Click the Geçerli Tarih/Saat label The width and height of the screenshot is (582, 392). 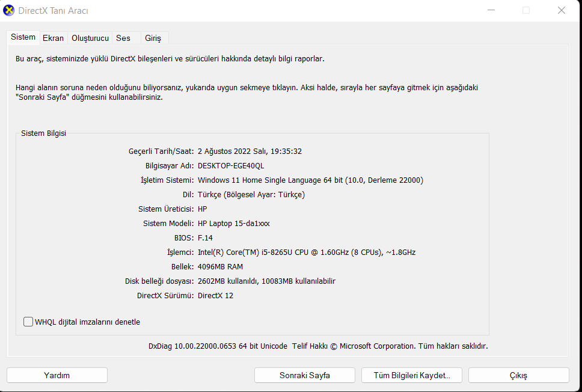point(161,152)
